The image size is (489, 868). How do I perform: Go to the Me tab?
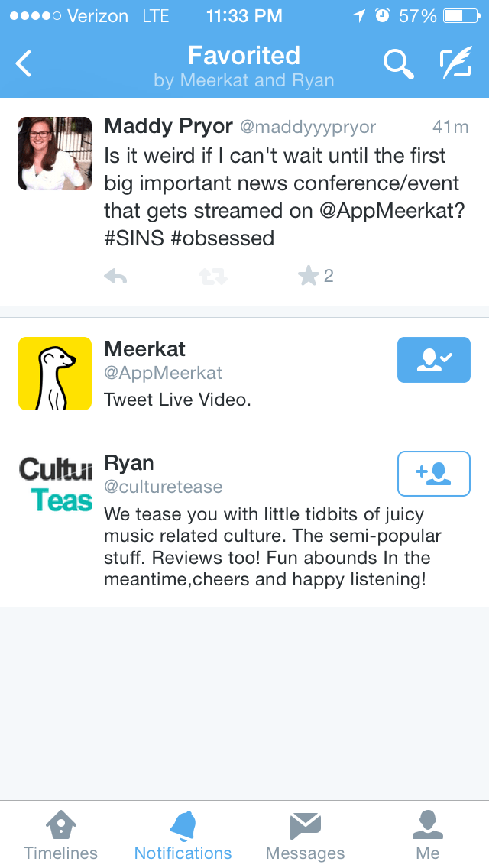(427, 835)
